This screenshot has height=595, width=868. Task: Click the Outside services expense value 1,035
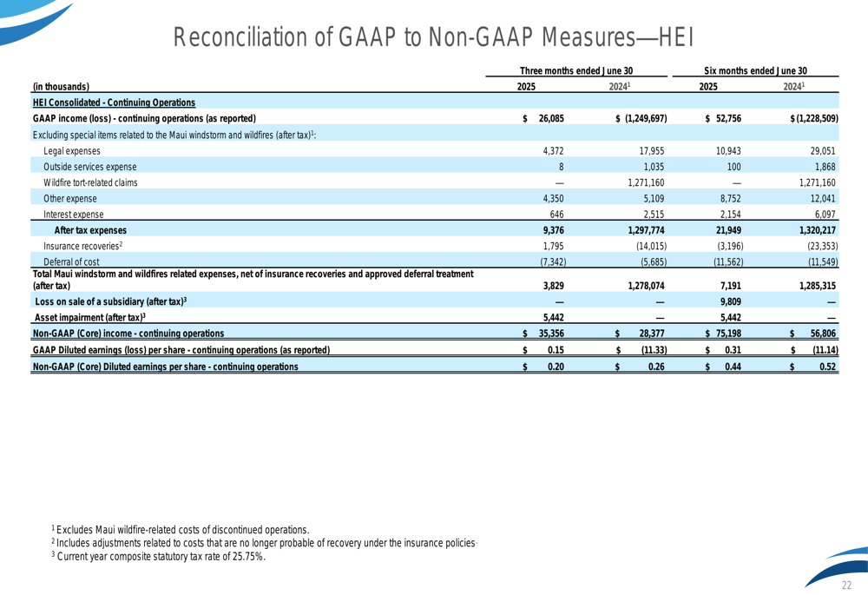[x=654, y=167]
